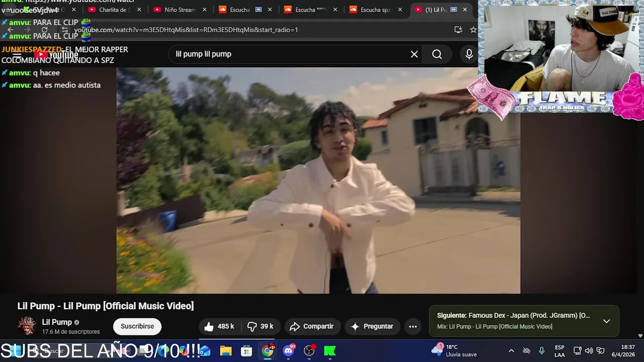Image resolution: width=644 pixels, height=362 pixels.
Task: Switch to the 'Charlita de S' tab
Action: [114, 10]
